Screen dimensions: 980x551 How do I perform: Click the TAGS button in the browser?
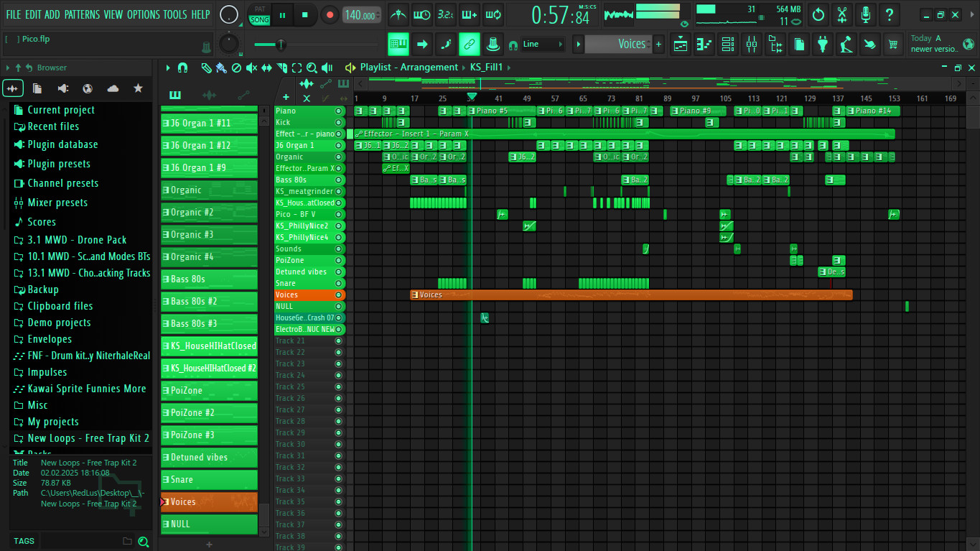pos(24,540)
